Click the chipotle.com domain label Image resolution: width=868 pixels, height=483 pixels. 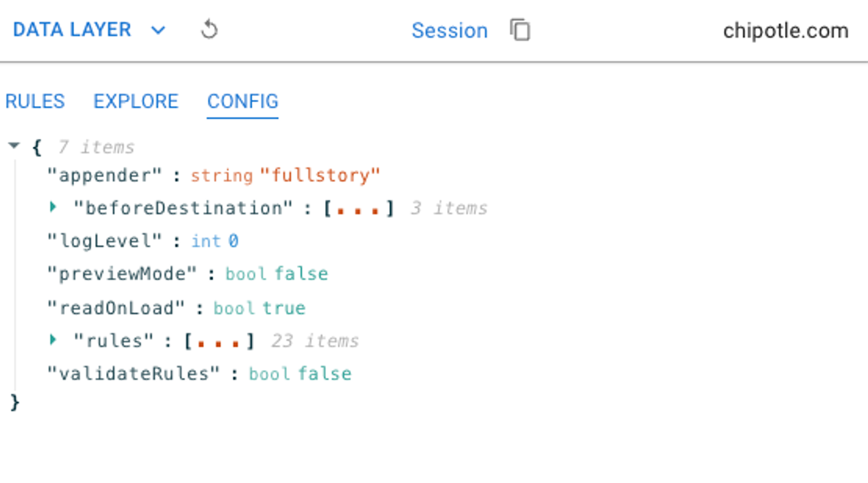(x=785, y=31)
